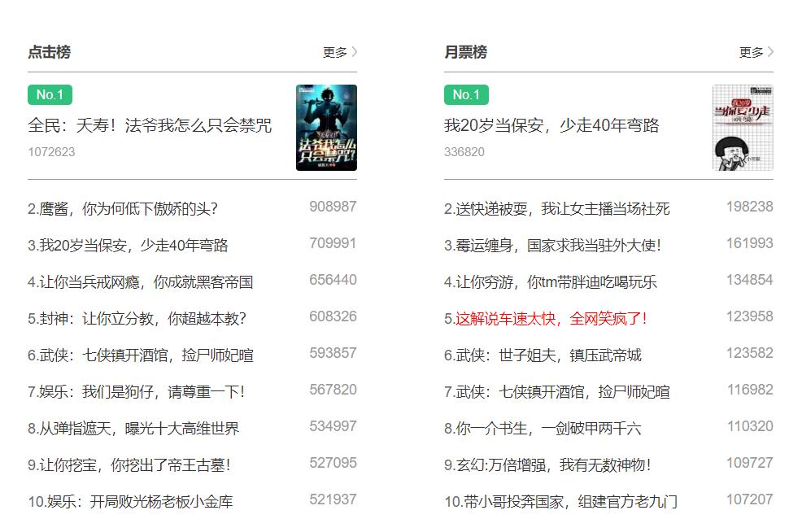Click the green No.1 badge in 点击榜
The width and height of the screenshot is (802, 532).
(x=50, y=94)
